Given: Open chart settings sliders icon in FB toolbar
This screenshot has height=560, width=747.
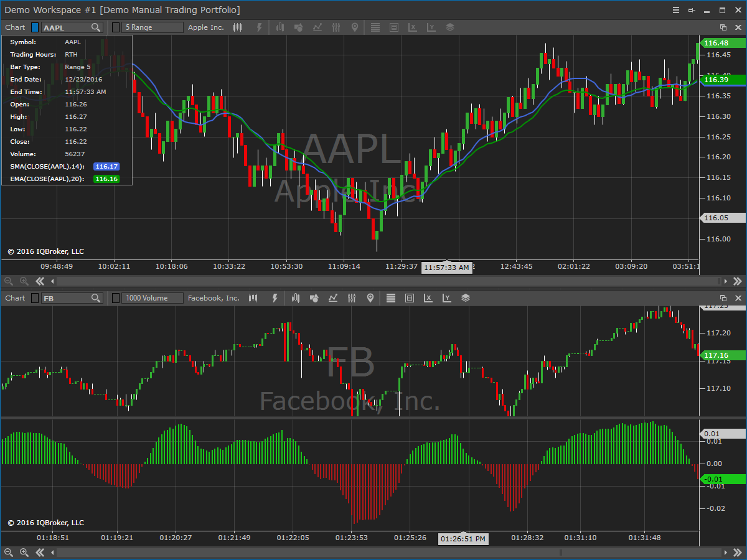Looking at the screenshot, I should pyautogui.click(x=352, y=298).
